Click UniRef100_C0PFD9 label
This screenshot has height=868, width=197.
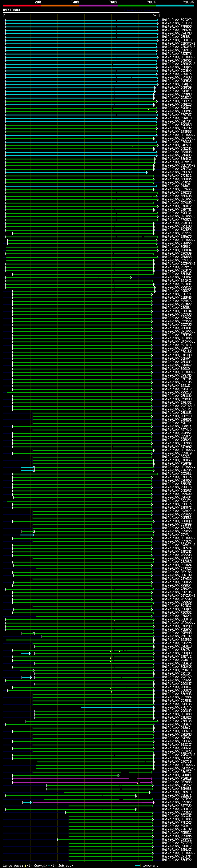tap(176, 87)
